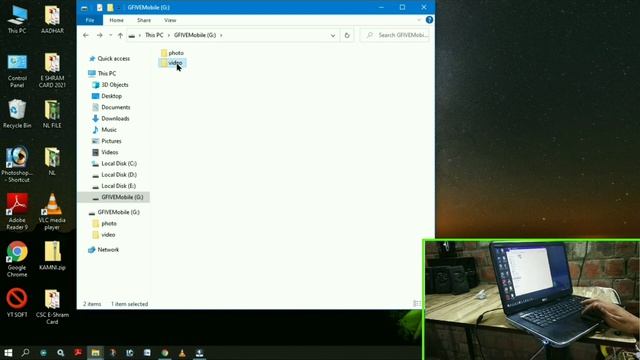Open address bar history dropdown

[333, 36]
